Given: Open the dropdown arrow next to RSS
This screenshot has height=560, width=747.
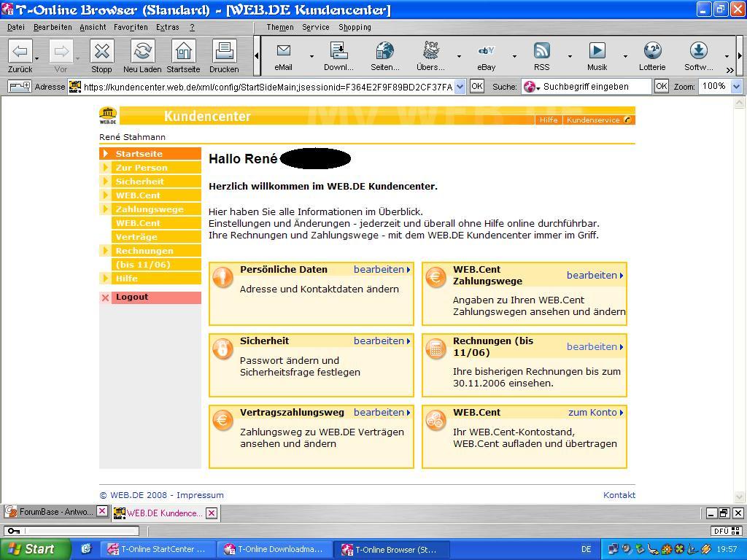Looking at the screenshot, I should pyautogui.click(x=570, y=56).
